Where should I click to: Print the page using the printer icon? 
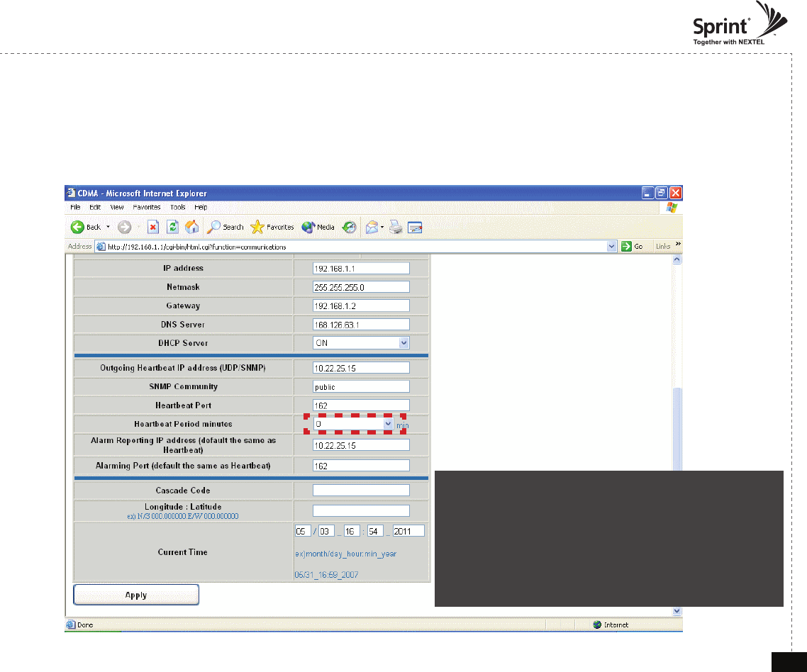click(396, 227)
